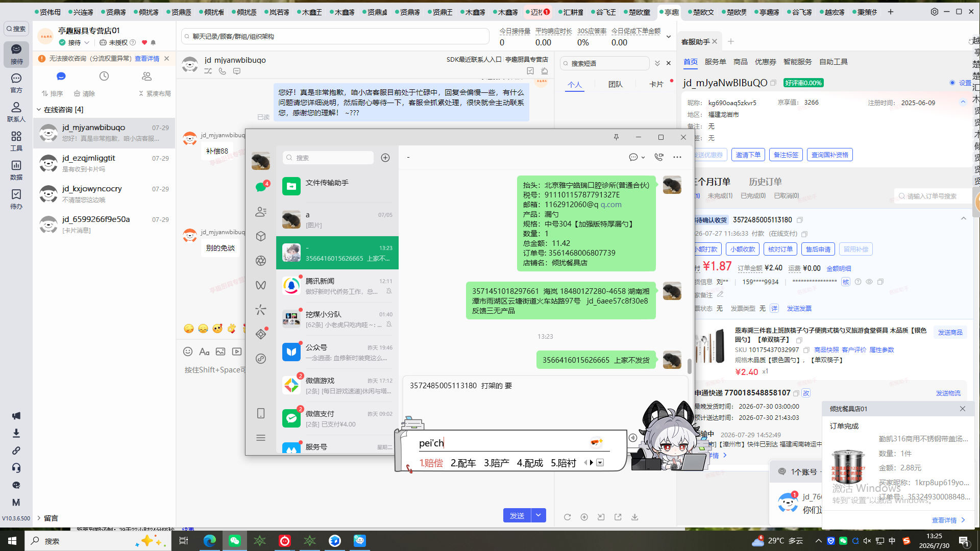Click the 发送 send button

coord(517,515)
